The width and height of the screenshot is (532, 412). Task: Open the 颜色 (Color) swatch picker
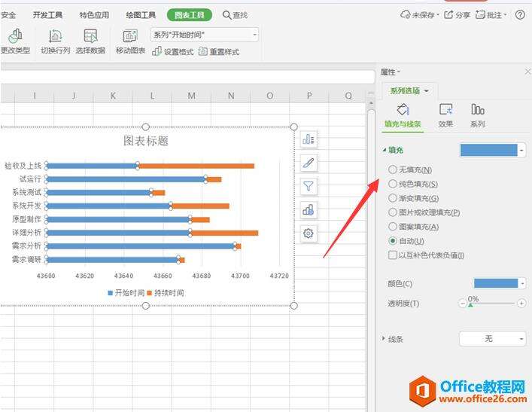point(499,283)
